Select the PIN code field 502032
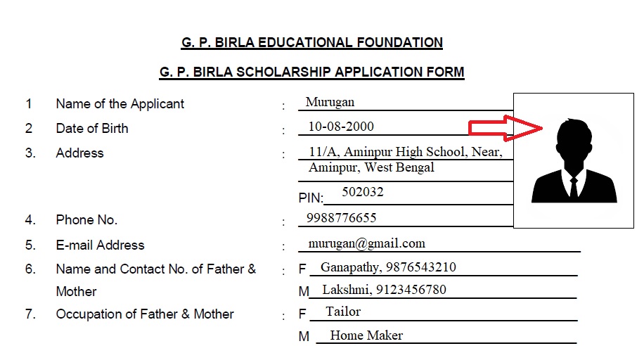Viewport: 644px width, 346px height. coord(363,192)
